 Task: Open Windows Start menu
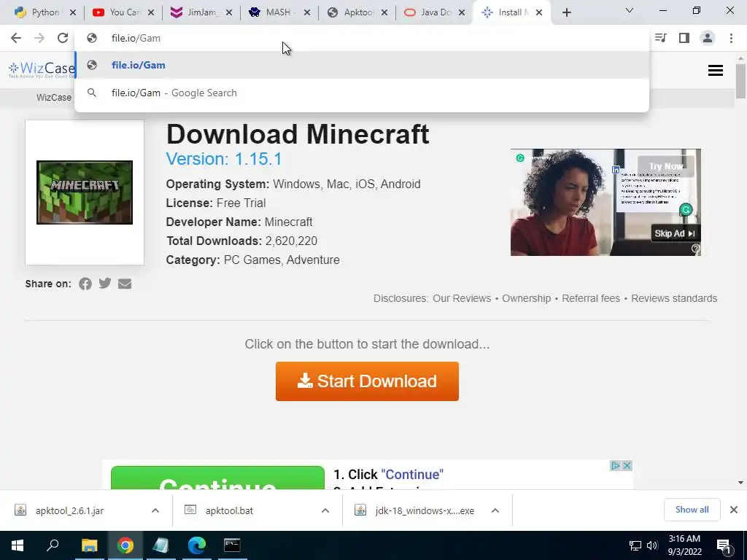pyautogui.click(x=18, y=545)
